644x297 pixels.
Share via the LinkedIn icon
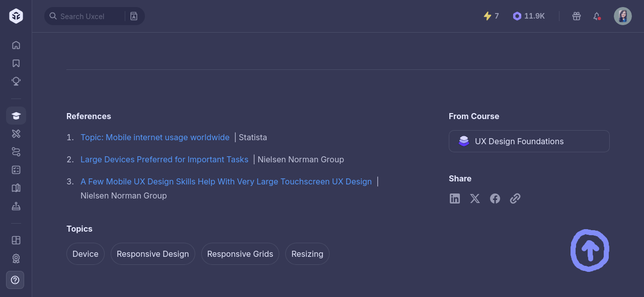point(455,199)
